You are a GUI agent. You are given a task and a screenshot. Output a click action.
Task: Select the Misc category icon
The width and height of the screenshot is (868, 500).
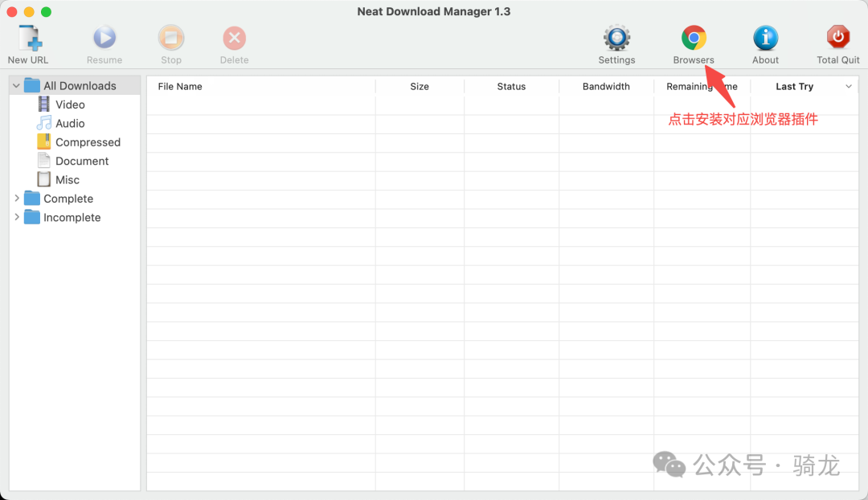tap(43, 179)
